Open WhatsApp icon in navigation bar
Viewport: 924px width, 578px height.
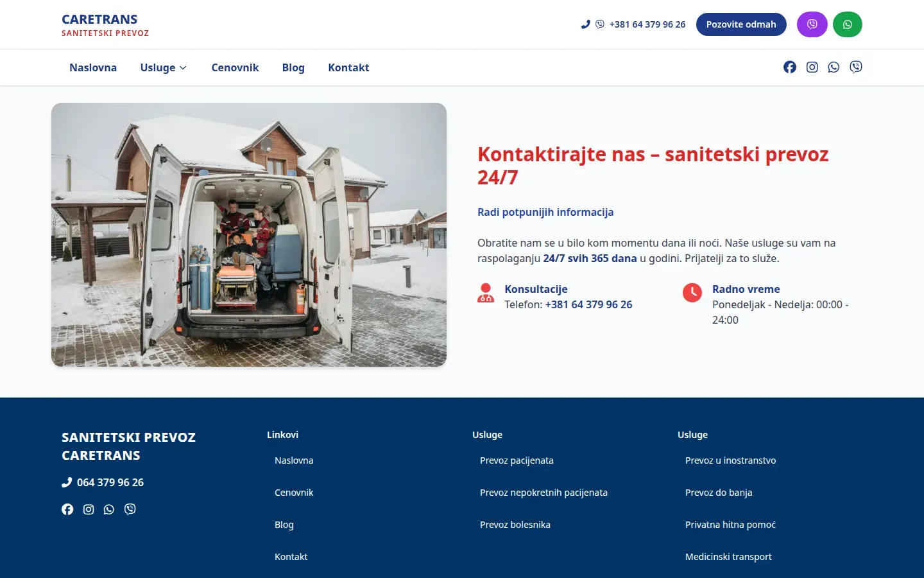(834, 67)
